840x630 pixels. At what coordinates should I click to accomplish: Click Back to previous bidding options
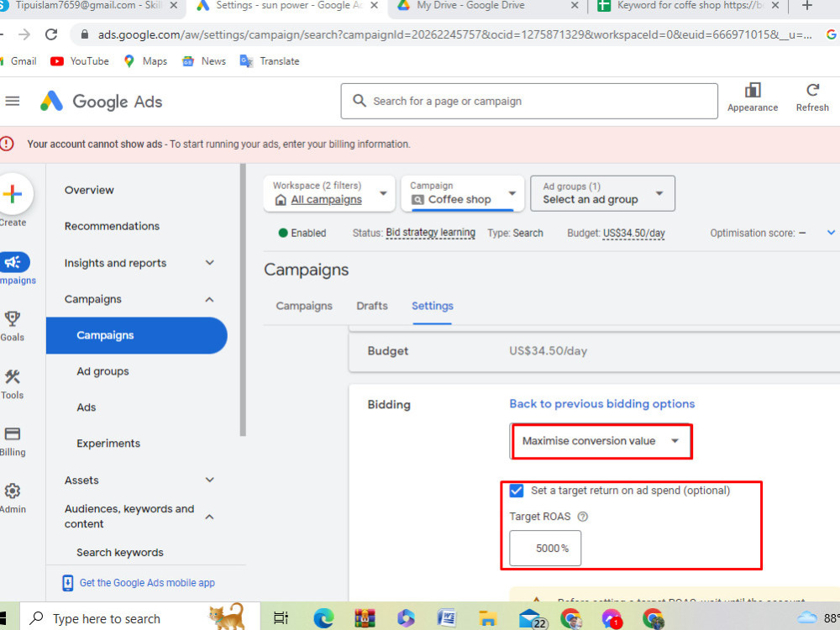point(601,404)
